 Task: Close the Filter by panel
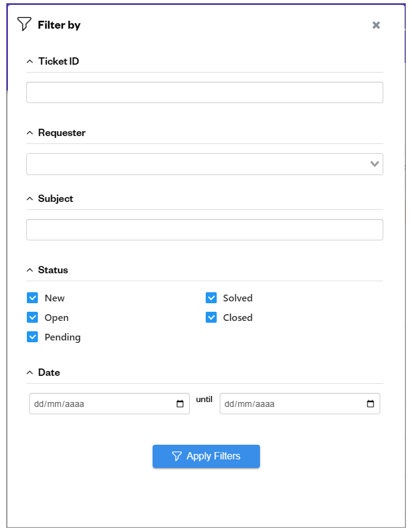click(376, 25)
